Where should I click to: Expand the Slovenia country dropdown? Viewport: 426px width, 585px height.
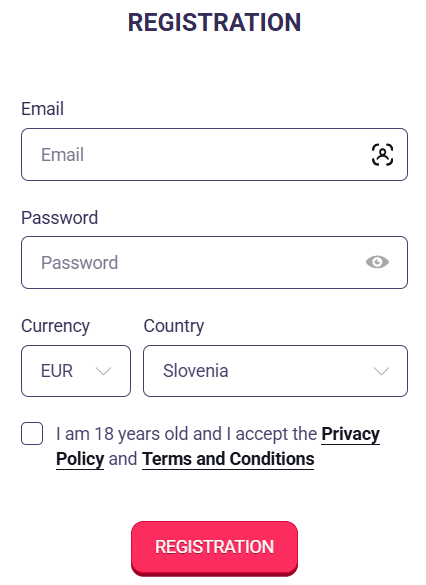tap(275, 371)
